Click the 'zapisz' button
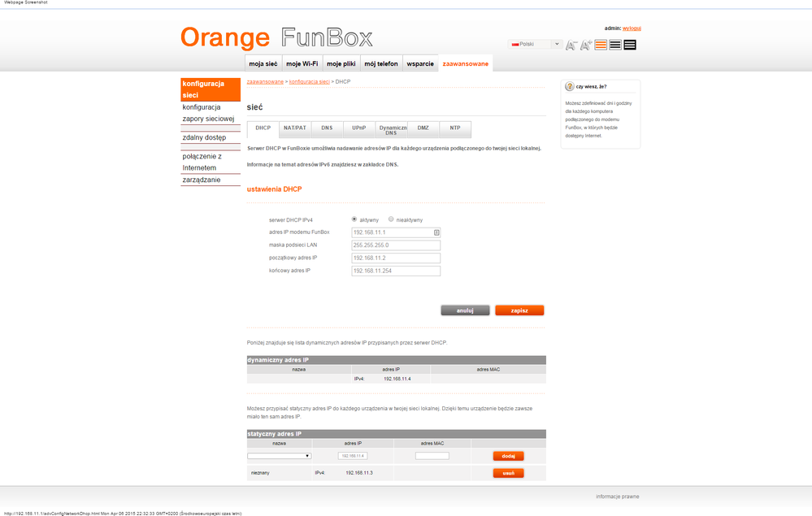 point(519,310)
